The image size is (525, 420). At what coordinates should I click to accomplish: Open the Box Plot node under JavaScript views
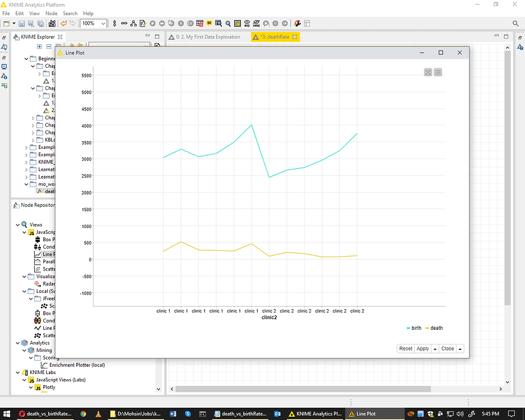pyautogui.click(x=48, y=240)
